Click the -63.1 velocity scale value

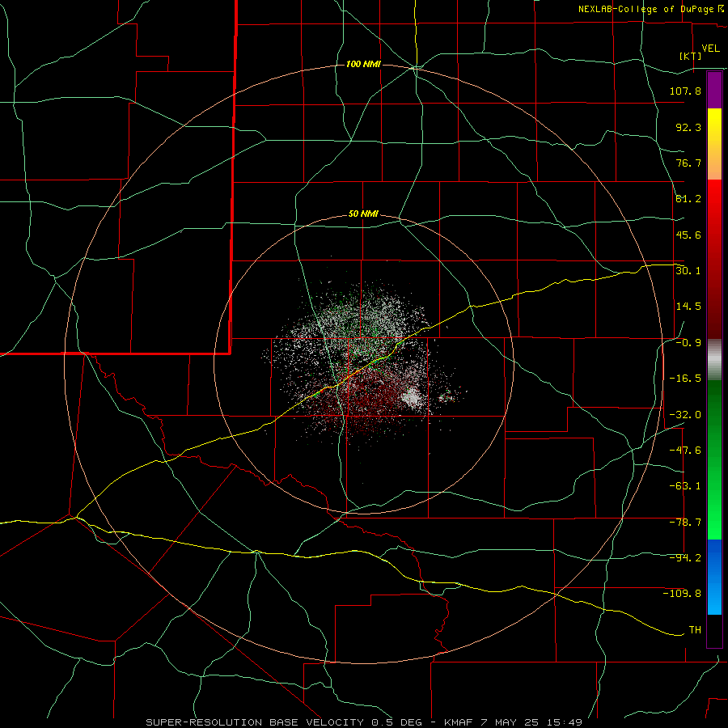point(685,486)
